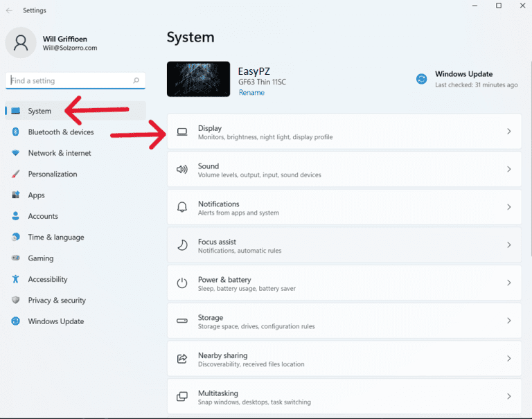Click the Focus assist moon icon
This screenshot has width=532, height=419.
click(x=182, y=245)
